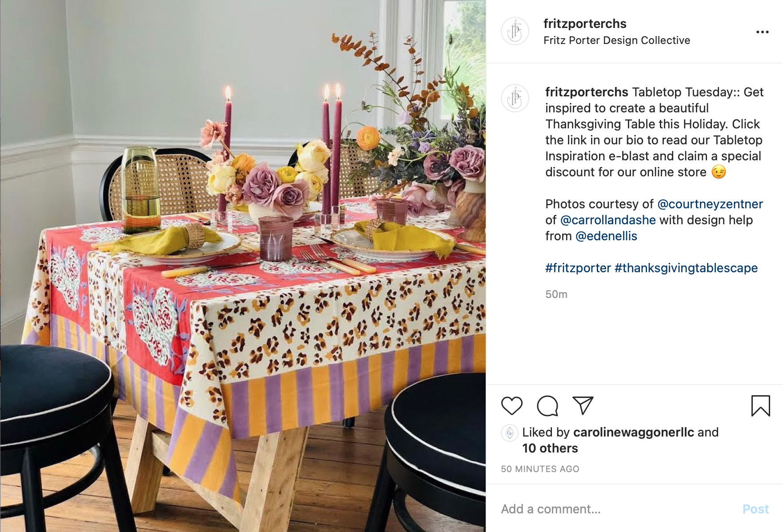Viewport: 783px width, 532px height.
Task: Click the avatar beside the caption
Action: (515, 98)
